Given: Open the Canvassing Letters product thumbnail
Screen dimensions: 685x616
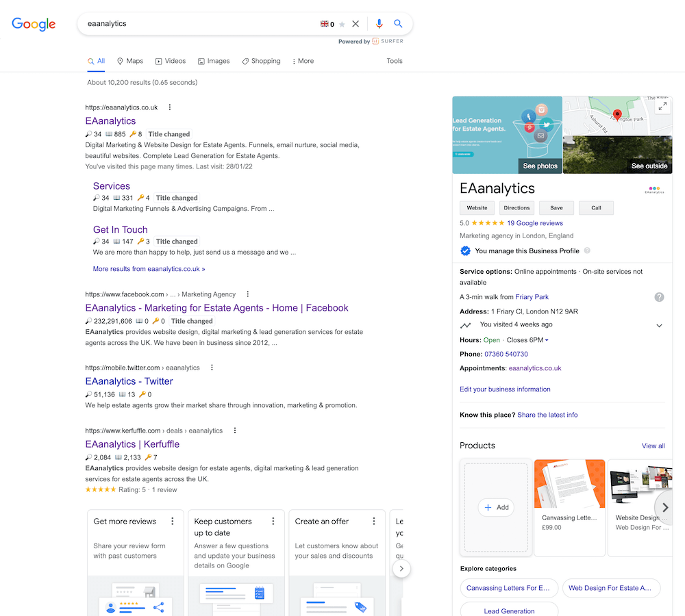Looking at the screenshot, I should pos(569,484).
